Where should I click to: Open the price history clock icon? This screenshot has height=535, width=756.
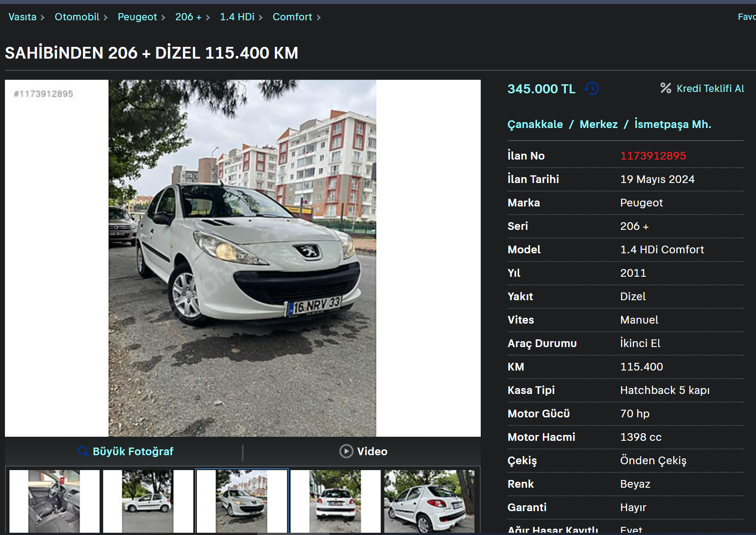[x=592, y=88]
